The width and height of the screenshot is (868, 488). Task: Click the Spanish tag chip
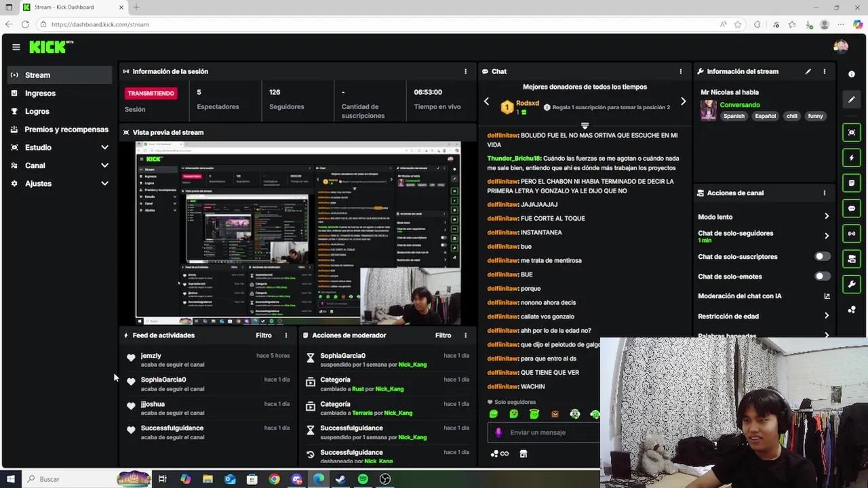click(x=734, y=116)
